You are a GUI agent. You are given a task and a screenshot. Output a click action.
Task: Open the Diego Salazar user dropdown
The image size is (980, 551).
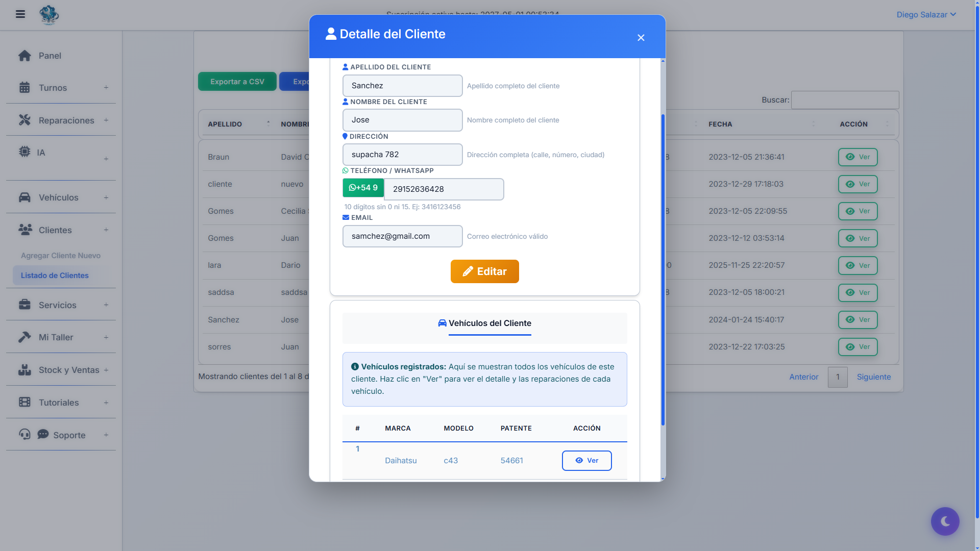pos(926,15)
